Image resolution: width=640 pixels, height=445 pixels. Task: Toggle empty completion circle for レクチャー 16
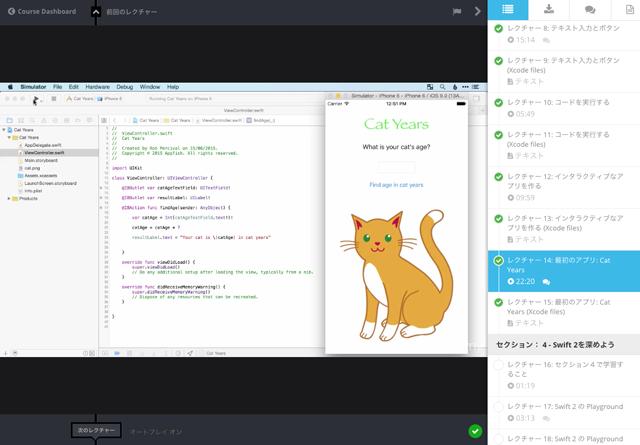click(x=498, y=365)
